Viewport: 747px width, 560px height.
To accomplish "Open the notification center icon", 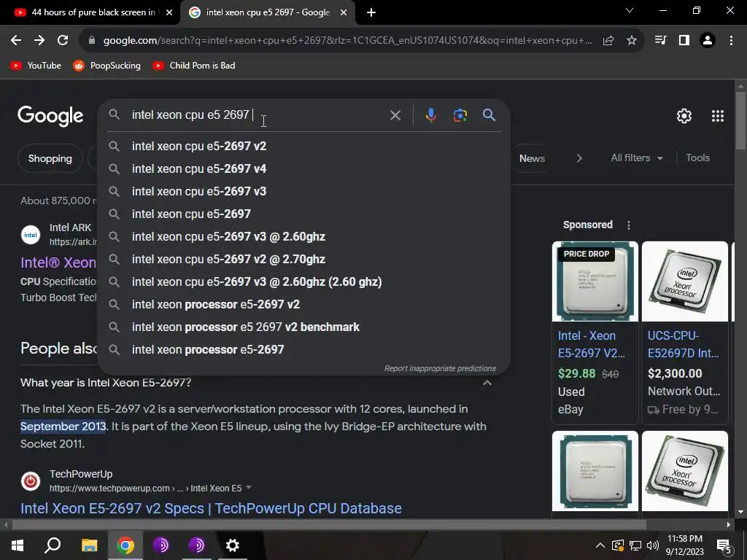I will point(724,546).
